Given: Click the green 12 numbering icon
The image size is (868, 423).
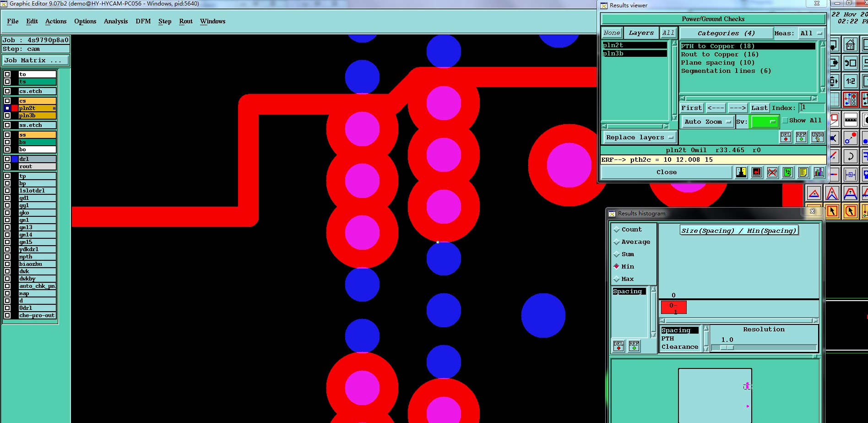Looking at the screenshot, I should pos(788,172).
